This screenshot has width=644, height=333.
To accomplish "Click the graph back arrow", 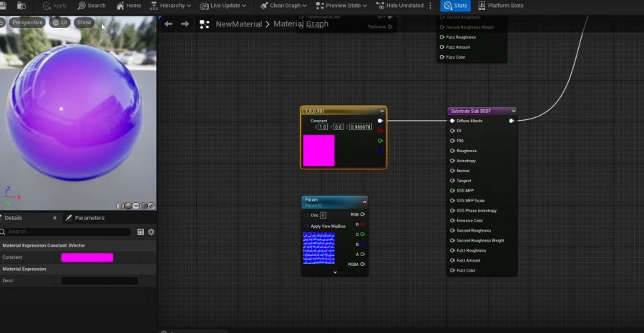I will coord(168,24).
